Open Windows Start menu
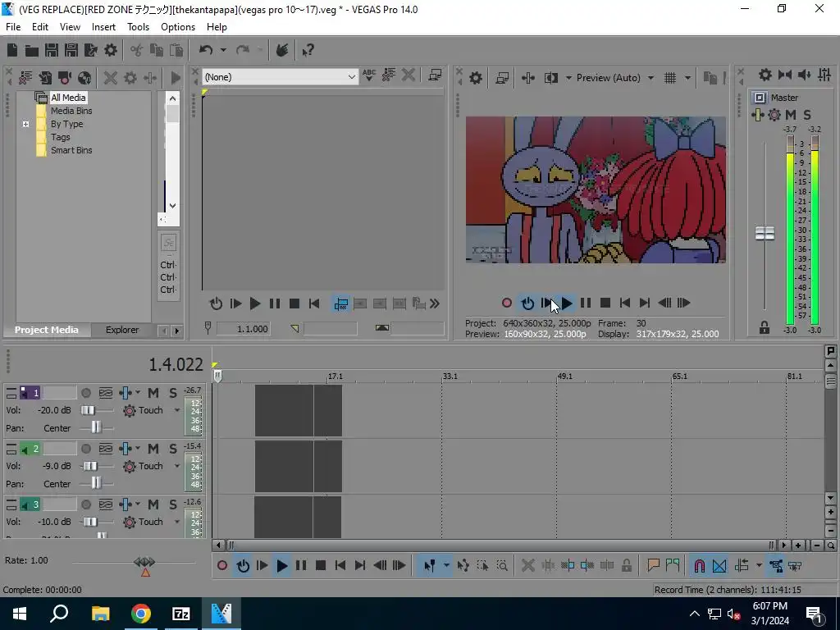Screen dimensions: 840x630 [20, 614]
